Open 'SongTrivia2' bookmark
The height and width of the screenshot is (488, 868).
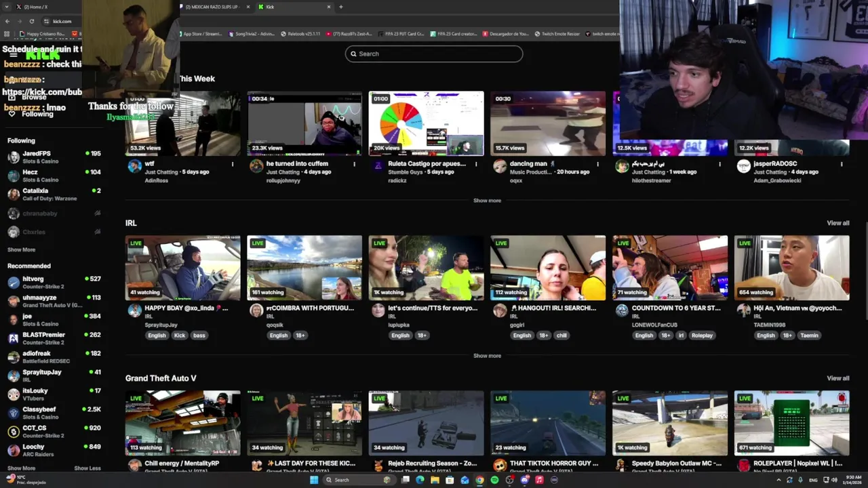252,33
